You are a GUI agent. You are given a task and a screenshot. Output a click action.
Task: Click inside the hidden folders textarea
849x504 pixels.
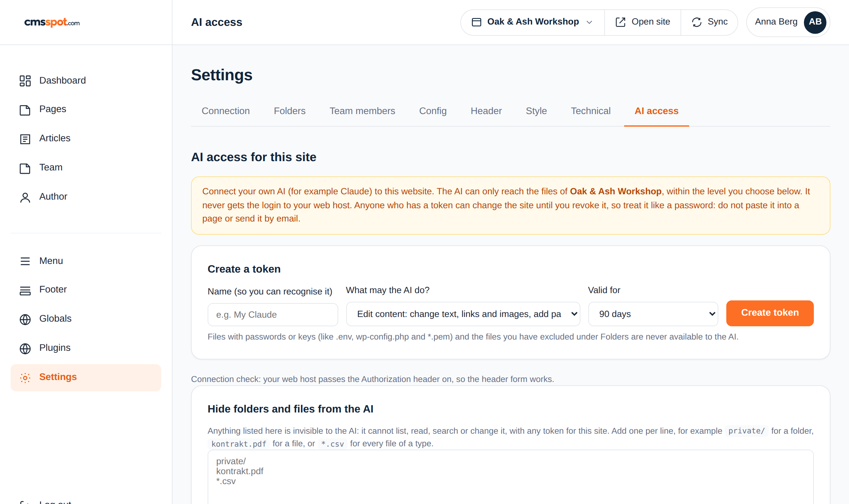click(x=510, y=477)
